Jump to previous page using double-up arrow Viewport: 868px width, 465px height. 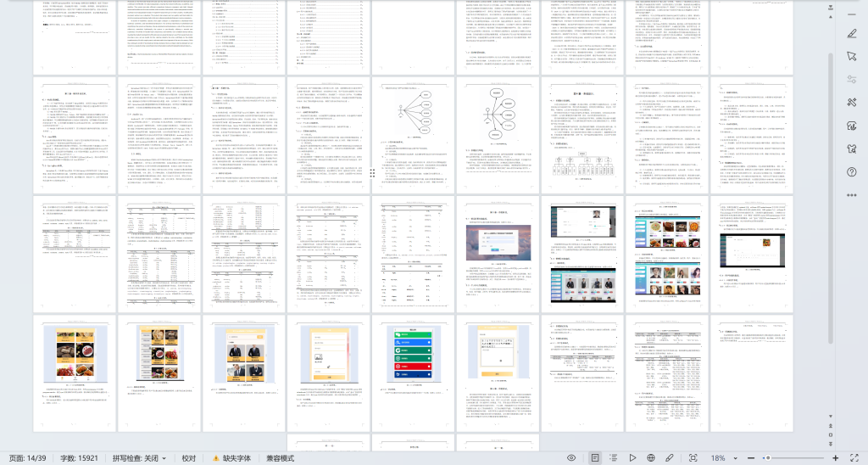click(x=831, y=426)
